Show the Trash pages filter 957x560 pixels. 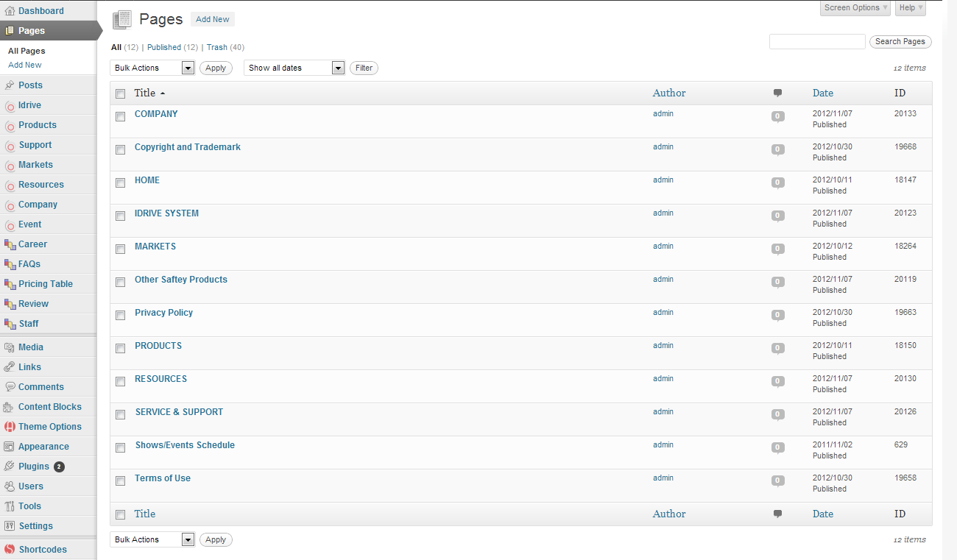tap(217, 47)
